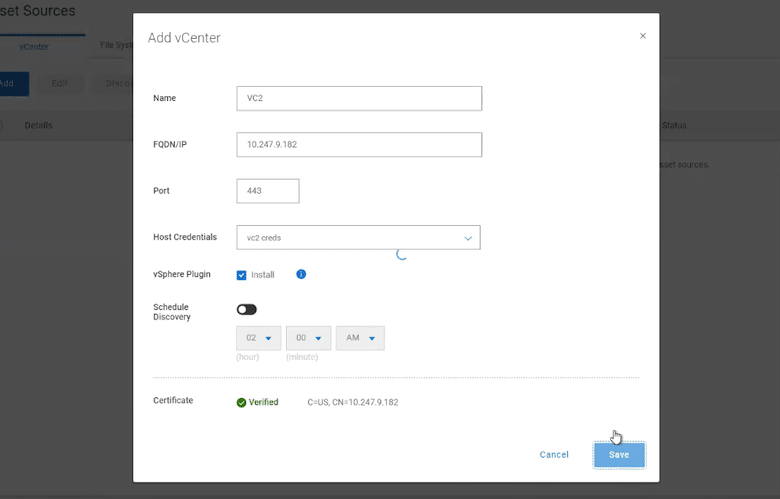Click the Verified certificate label
The height and width of the screenshot is (499, 780).
pyautogui.click(x=263, y=402)
